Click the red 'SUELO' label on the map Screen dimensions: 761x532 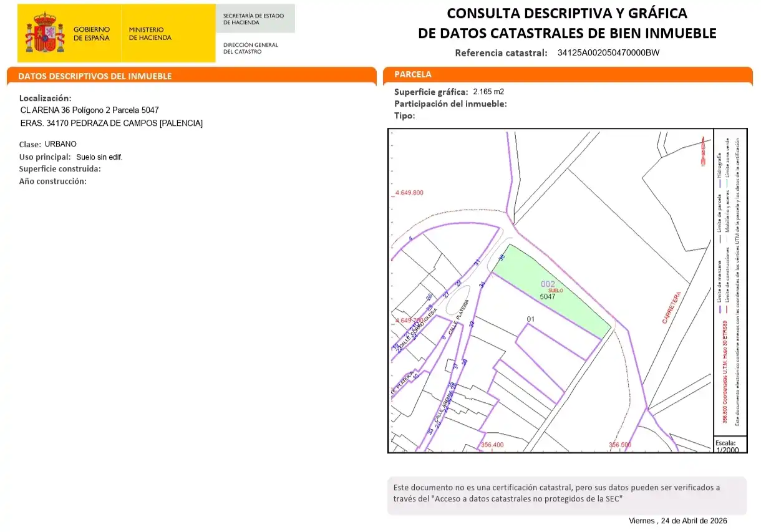[556, 291]
